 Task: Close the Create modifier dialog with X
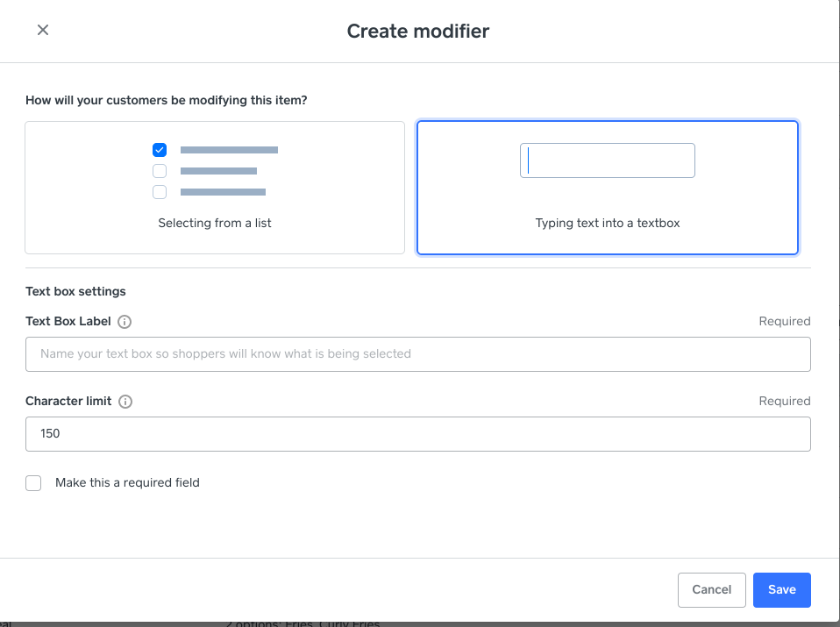[x=42, y=31]
